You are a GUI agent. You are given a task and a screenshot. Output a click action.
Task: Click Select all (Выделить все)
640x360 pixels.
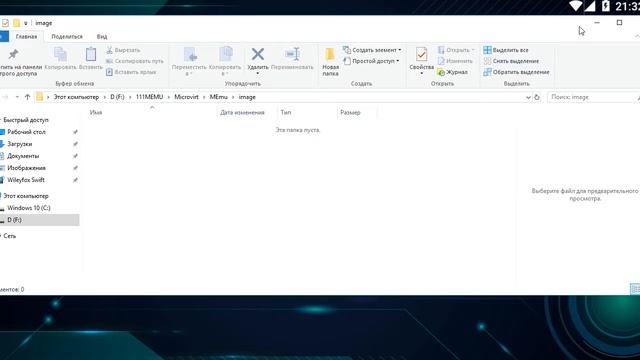coord(506,50)
